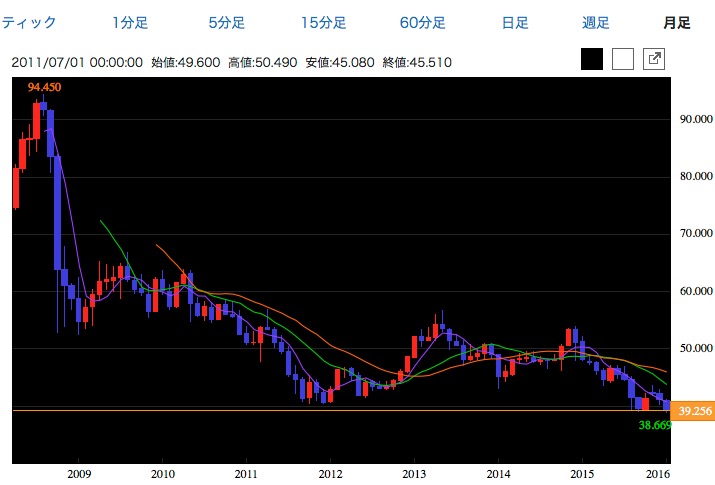Click the 90.000 price axis label
This screenshot has height=485, width=715.
point(696,119)
